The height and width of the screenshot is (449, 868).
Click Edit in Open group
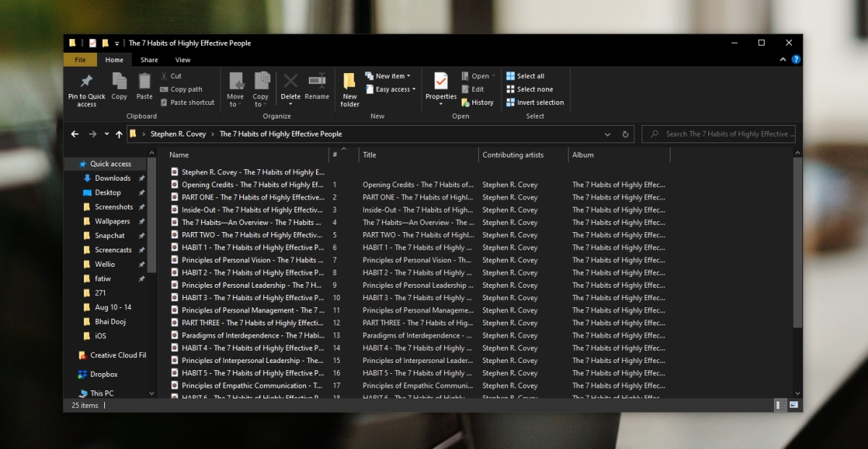pyautogui.click(x=472, y=90)
